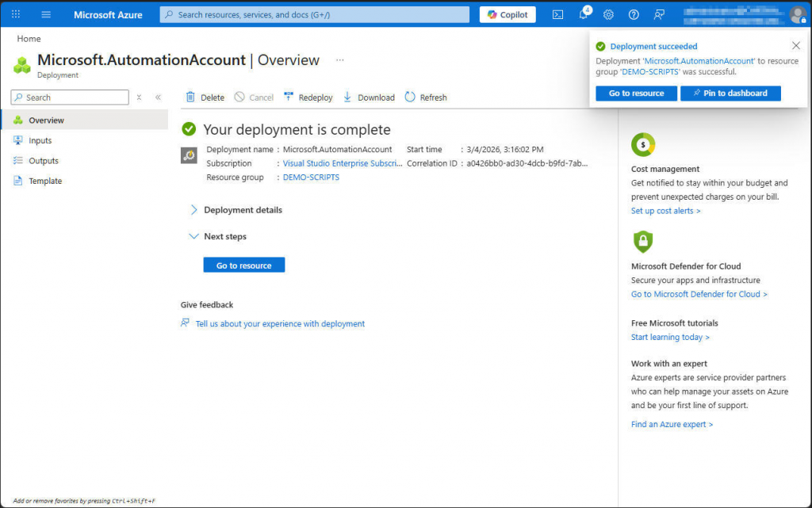Send feedback via the megaphone icon
This screenshot has height=508, width=812.
tap(657, 13)
